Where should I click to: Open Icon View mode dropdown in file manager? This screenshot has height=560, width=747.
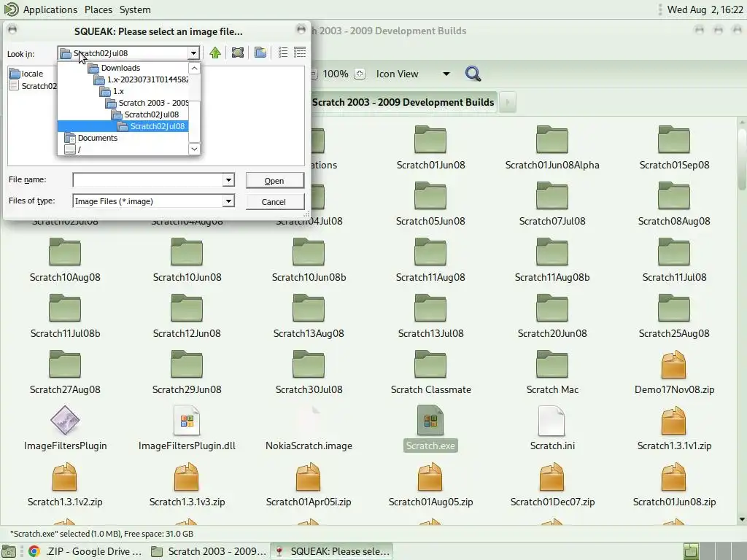[x=413, y=74]
